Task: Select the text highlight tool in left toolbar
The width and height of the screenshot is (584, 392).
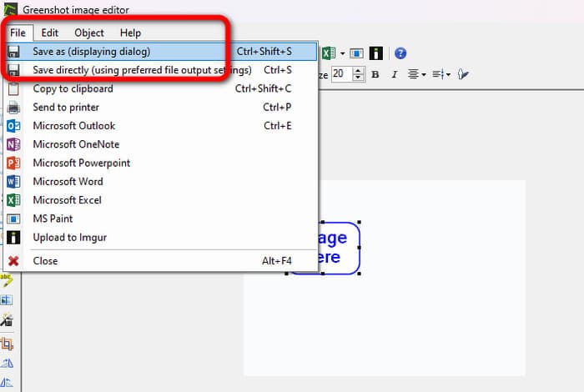Action: pos(7,280)
